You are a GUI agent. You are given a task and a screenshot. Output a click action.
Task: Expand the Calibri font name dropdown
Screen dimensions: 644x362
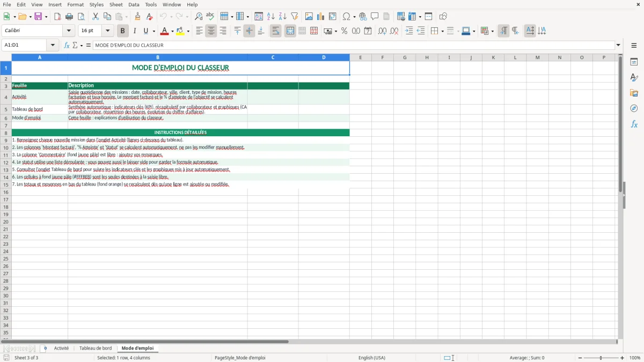[x=69, y=31]
